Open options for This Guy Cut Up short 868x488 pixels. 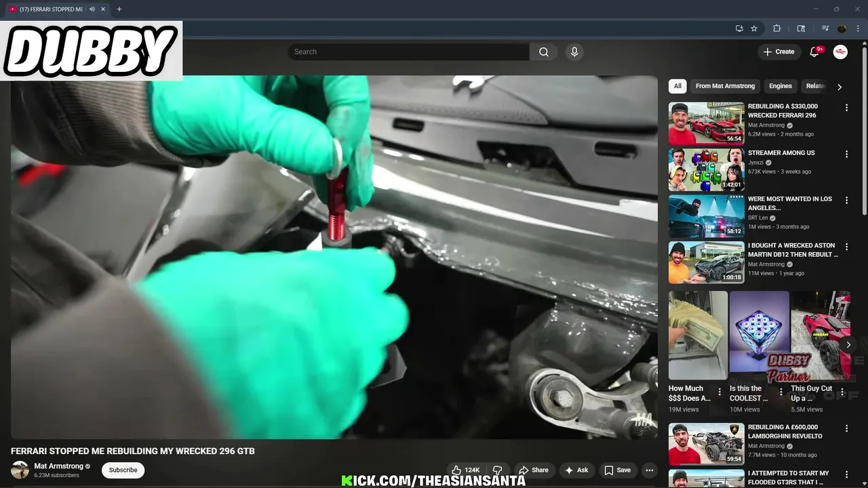point(842,392)
